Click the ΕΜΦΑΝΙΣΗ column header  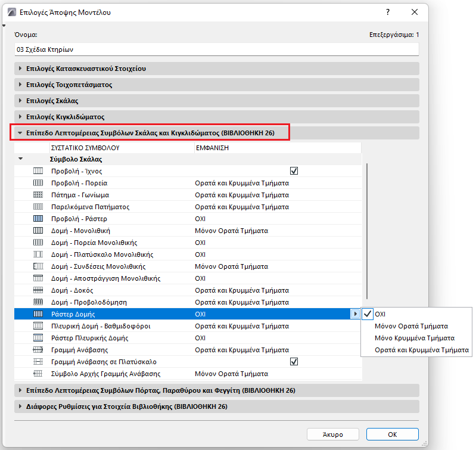(x=278, y=148)
